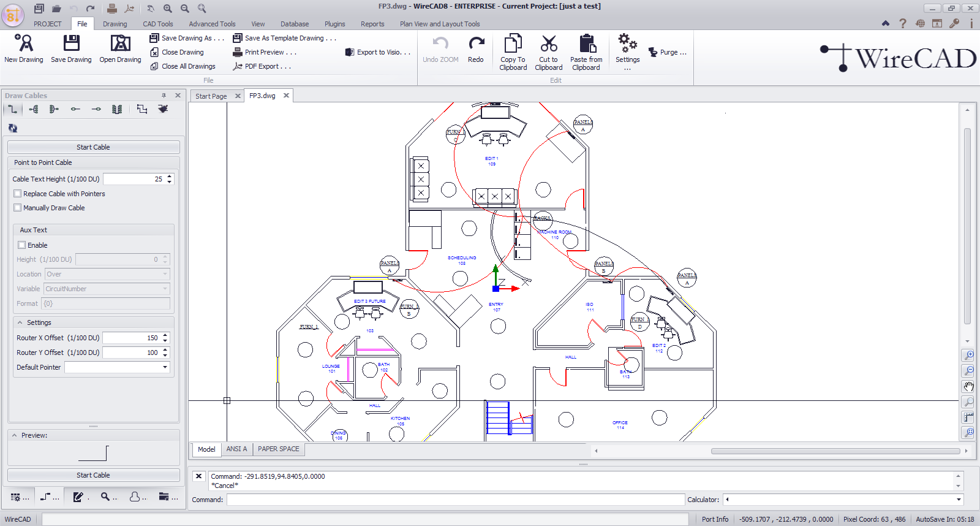
Task: Choose Close All Drawings
Action: [183, 66]
